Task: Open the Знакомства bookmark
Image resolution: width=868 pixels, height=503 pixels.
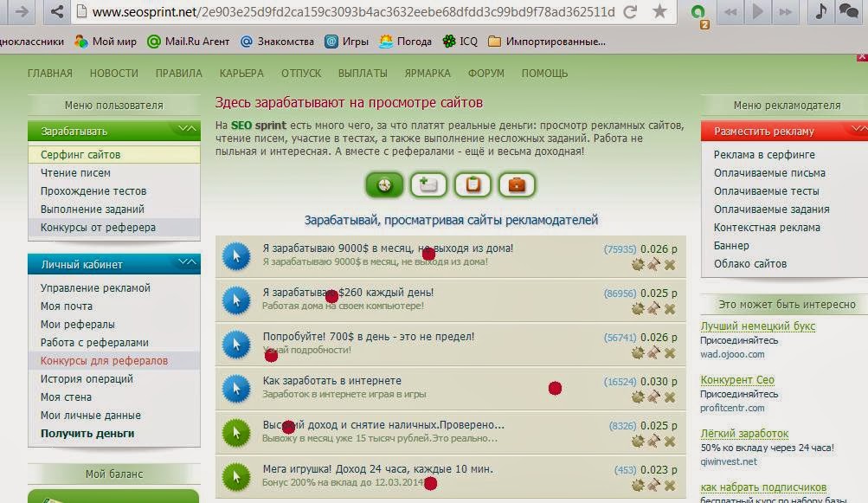Action: [277, 42]
